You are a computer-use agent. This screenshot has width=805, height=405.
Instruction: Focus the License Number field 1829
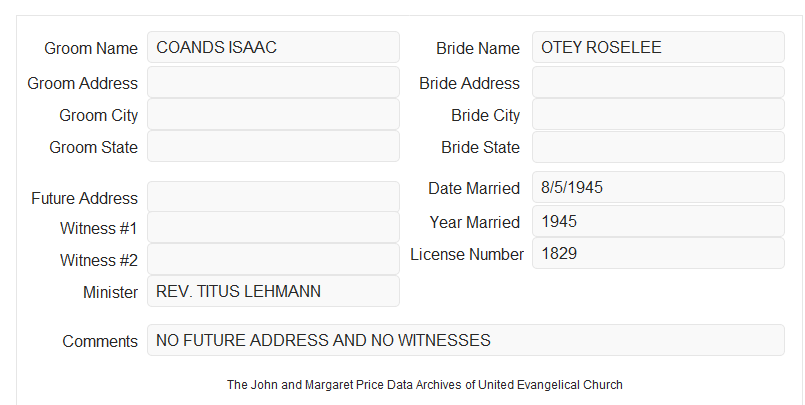point(658,253)
